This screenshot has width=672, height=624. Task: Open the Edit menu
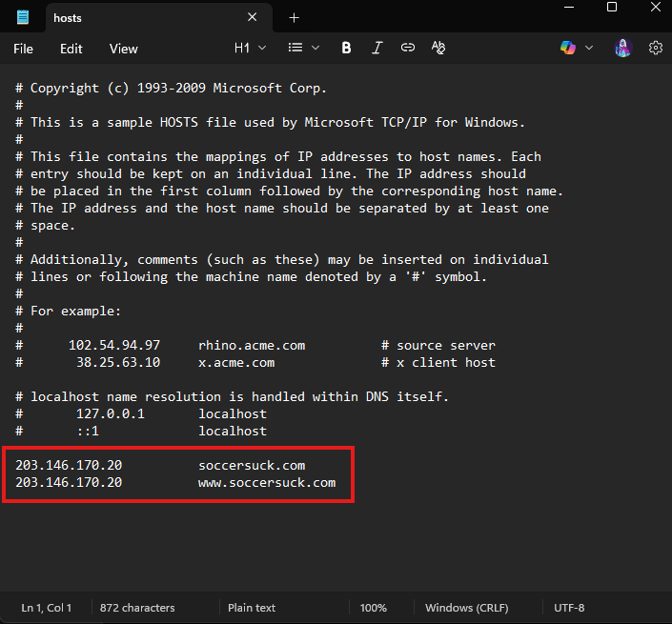[71, 49]
